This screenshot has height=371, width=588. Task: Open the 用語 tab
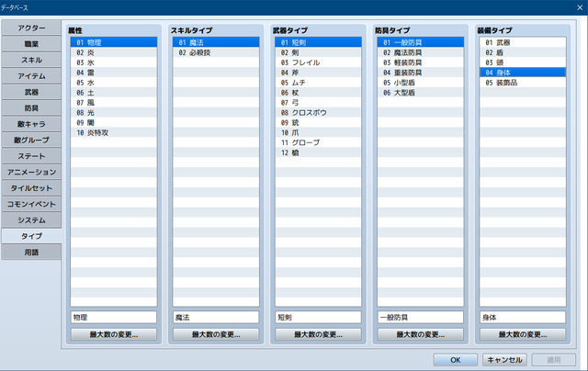tap(31, 253)
